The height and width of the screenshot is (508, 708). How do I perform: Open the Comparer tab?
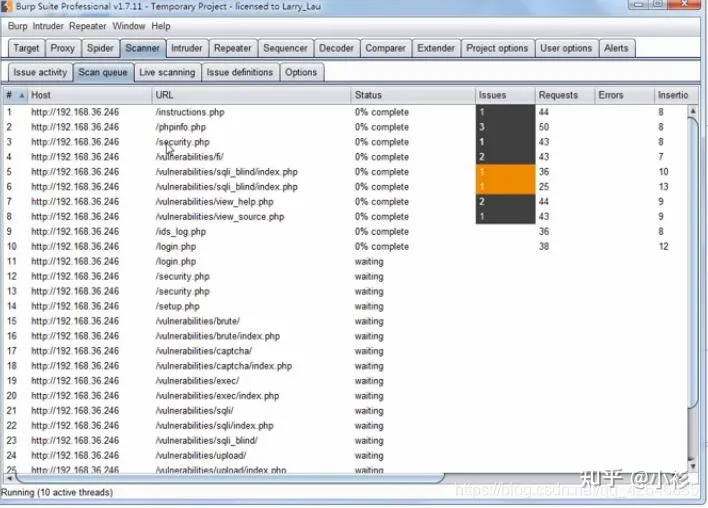point(385,48)
